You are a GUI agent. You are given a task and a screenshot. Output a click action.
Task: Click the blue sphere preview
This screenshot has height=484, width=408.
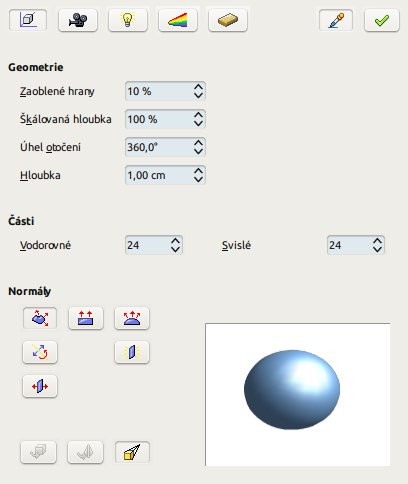pos(292,390)
